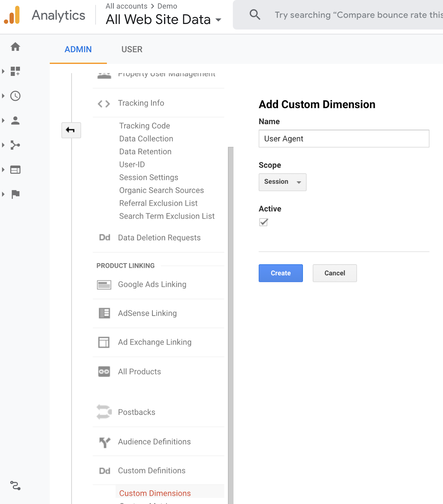This screenshot has height=504, width=443.
Task: Open the Customization dashboard icon
Action: [x=15, y=71]
